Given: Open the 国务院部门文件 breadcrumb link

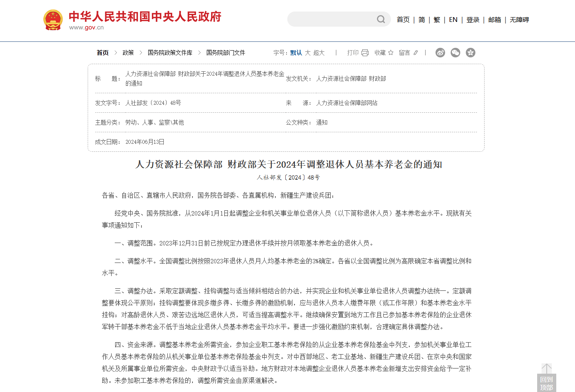Looking at the screenshot, I should click(x=226, y=52).
